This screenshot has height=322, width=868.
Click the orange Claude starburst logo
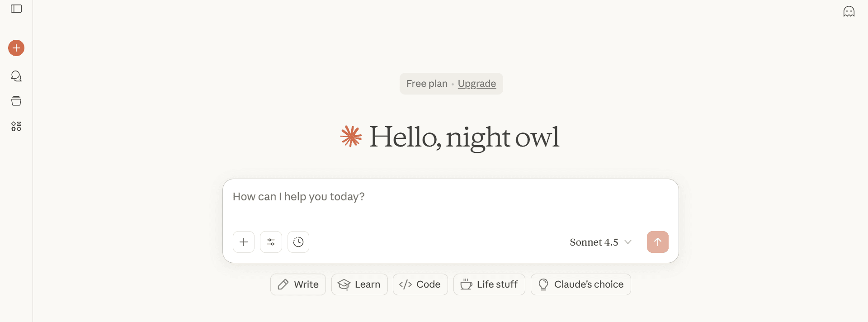click(351, 137)
